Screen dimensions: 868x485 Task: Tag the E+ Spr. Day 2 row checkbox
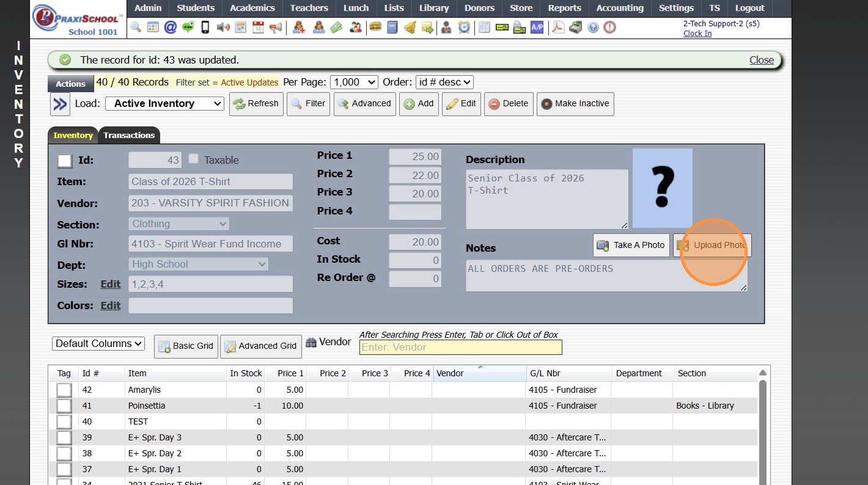(64, 453)
